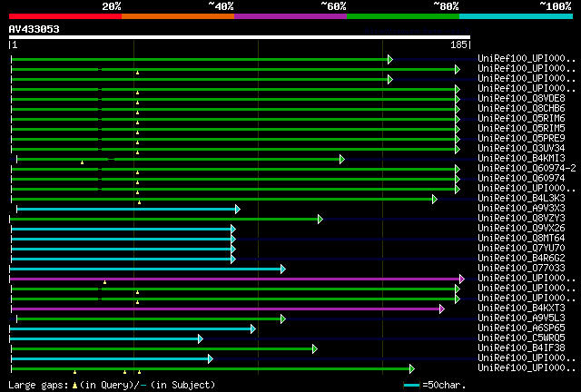The image size is (581, 392).
Task: Select the UniRef100_Q60974-2 label
Action: tap(527, 169)
